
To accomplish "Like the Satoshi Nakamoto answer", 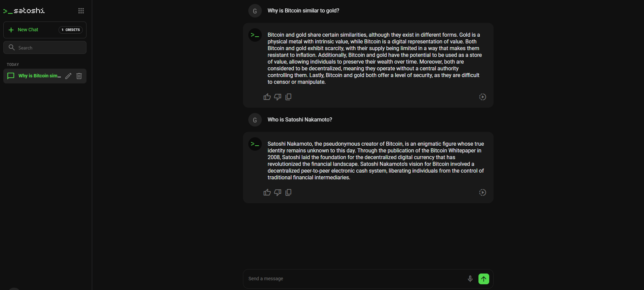I will (x=267, y=192).
